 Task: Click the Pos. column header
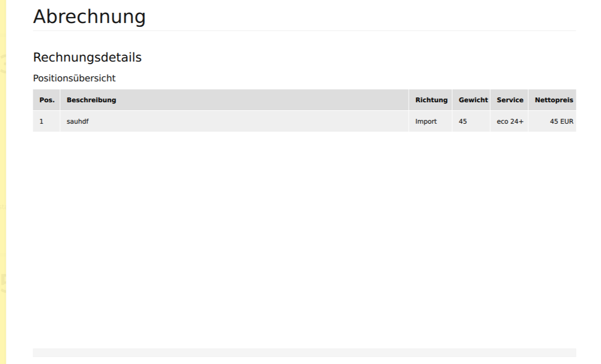pos(47,100)
